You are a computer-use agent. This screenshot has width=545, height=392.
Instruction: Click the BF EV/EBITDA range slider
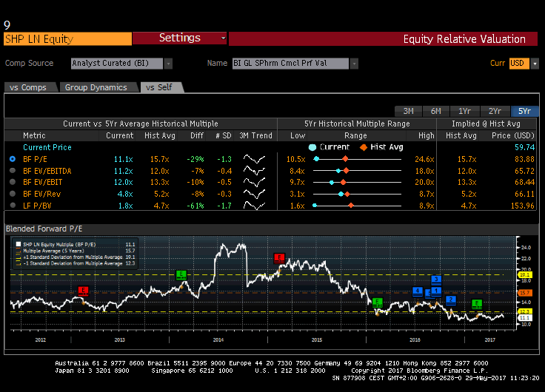(x=358, y=170)
